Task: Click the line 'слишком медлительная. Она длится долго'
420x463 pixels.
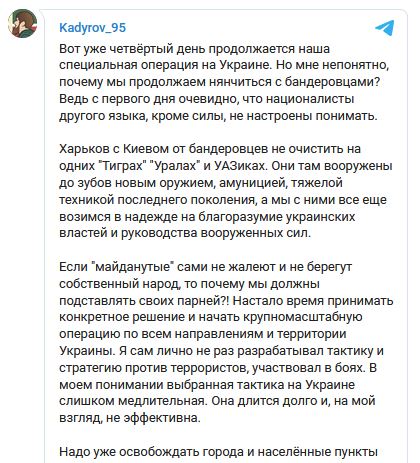Action: pos(217,401)
